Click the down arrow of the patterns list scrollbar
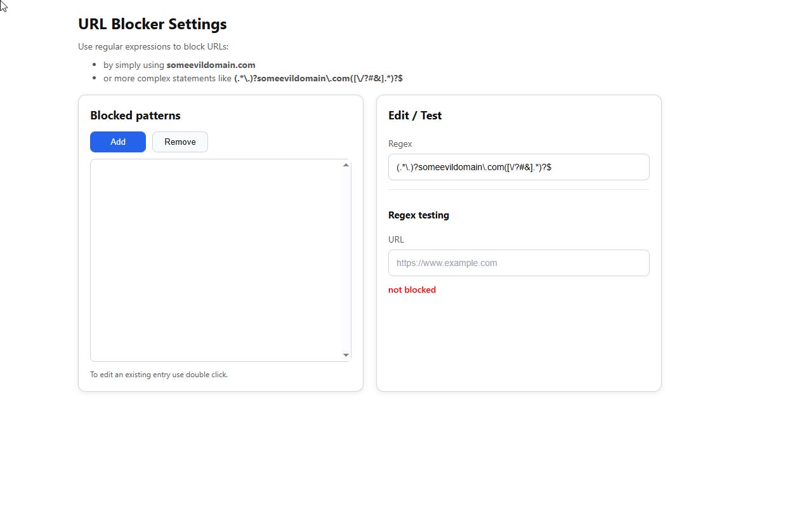Viewport: 812px width, 508px height. pos(346,355)
